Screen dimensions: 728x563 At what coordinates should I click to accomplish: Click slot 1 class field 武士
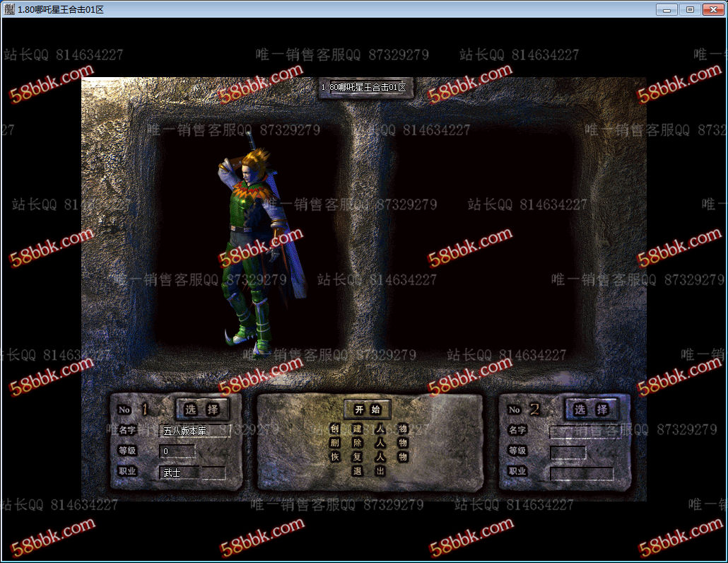click(192, 473)
